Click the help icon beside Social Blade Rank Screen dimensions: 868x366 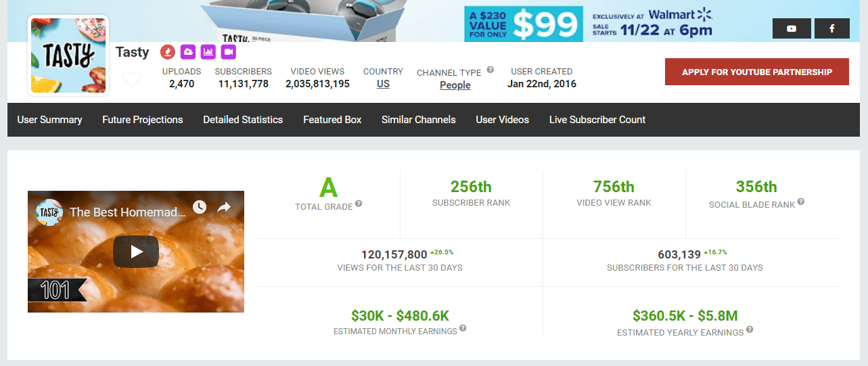(x=801, y=202)
